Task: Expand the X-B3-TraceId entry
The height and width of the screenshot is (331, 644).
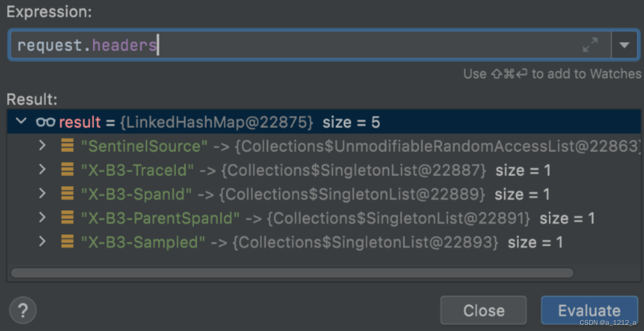Action: tap(43, 170)
